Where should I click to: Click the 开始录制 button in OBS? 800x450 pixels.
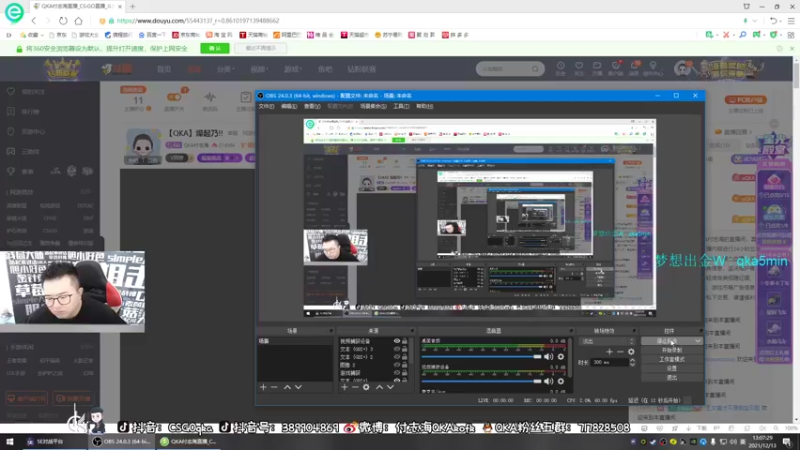click(671, 351)
